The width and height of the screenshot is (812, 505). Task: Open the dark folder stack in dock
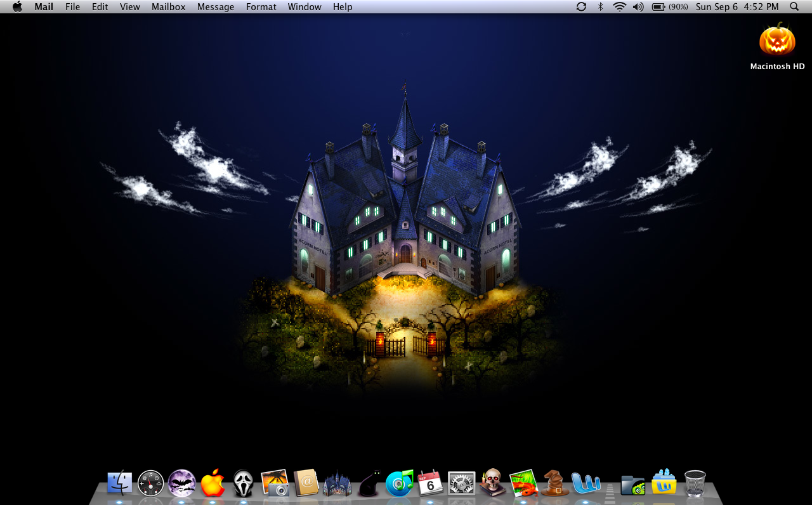tap(632, 485)
